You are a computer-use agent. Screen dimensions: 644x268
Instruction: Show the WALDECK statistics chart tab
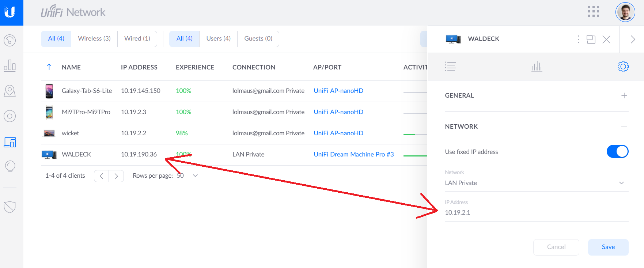(x=537, y=67)
